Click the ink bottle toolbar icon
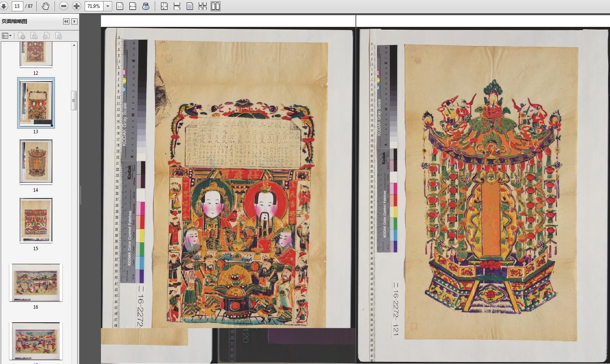This screenshot has width=610, height=364. pyautogui.click(x=146, y=6)
